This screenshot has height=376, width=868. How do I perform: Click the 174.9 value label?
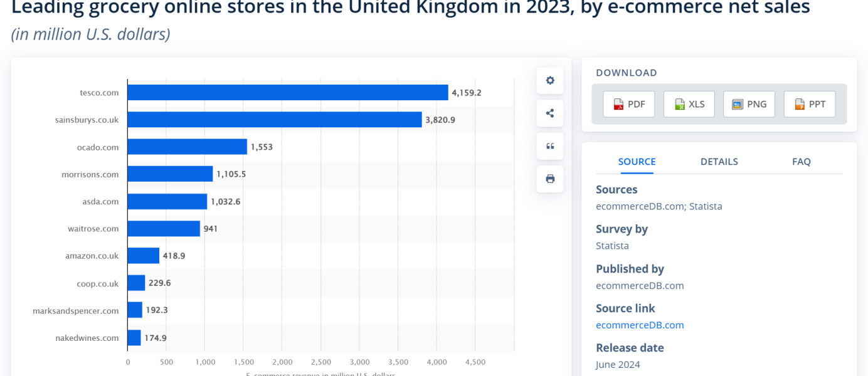pyautogui.click(x=156, y=338)
